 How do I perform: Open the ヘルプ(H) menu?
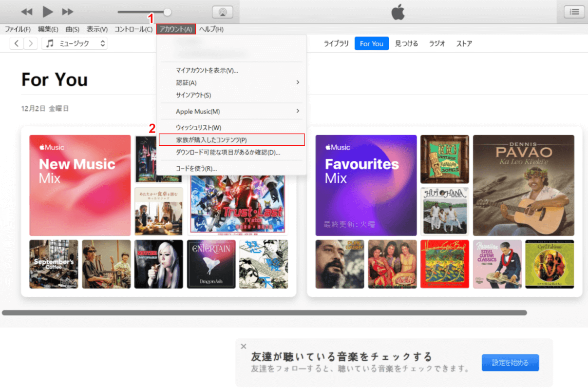211,29
